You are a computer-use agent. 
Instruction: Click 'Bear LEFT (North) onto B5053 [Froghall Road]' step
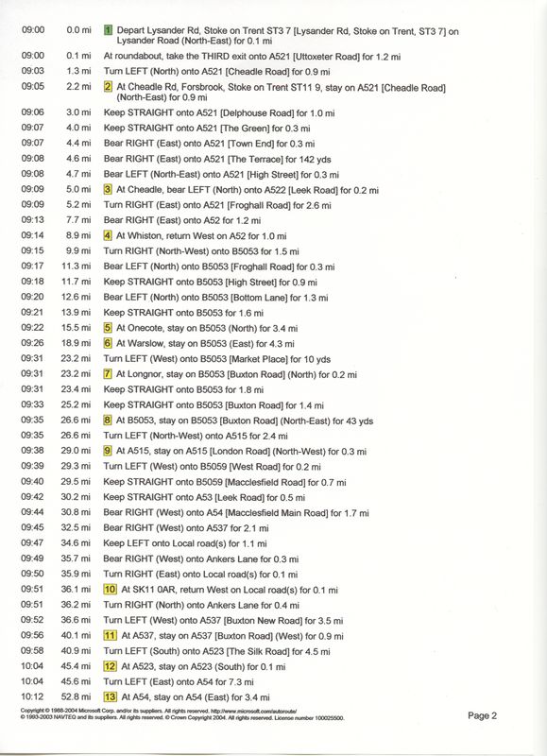pos(219,266)
